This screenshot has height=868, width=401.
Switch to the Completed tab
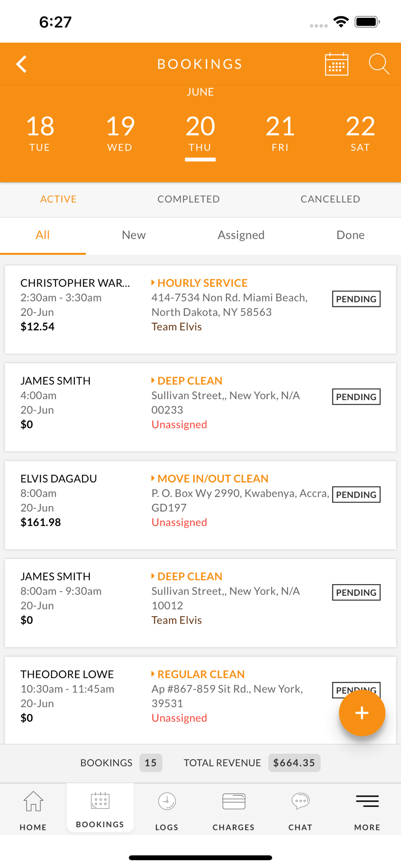coord(188,199)
